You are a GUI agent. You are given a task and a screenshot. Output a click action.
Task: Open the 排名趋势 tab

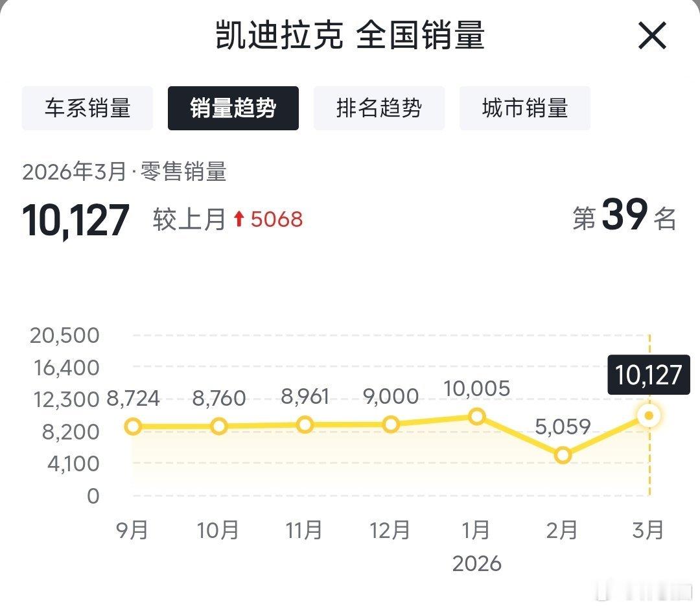379,108
